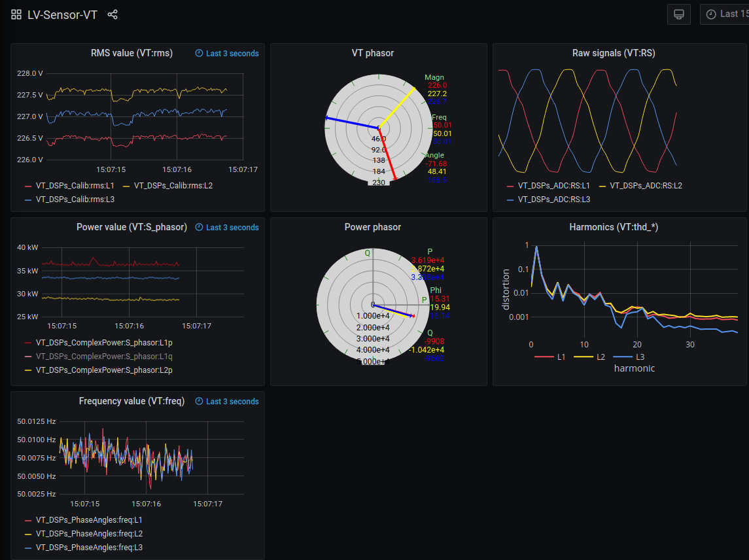Open the VT phasor panel menu
Viewport: 749px width, 560px height.
373,53
